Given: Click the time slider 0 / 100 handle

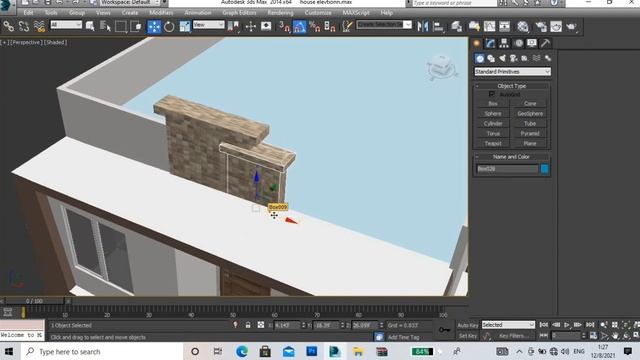Looking at the screenshot, I should click(34, 301).
